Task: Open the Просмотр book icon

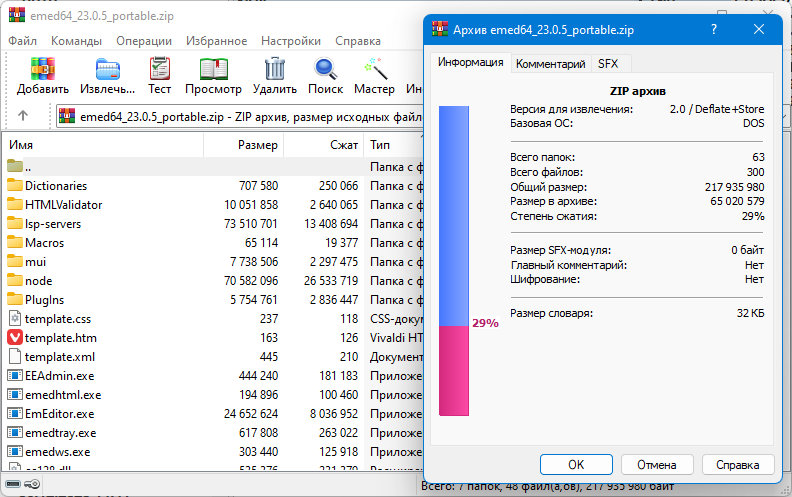Action: point(214,69)
